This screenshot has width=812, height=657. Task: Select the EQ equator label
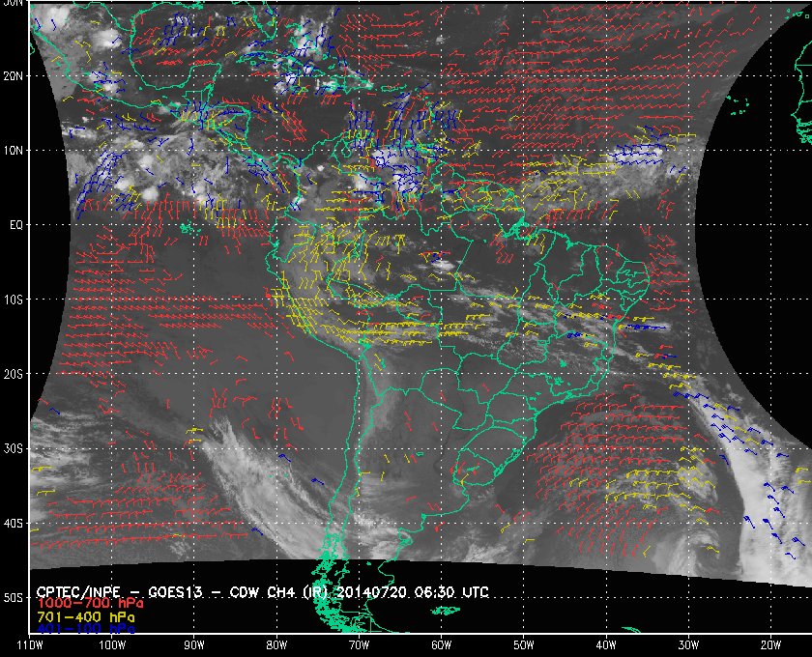16,225
